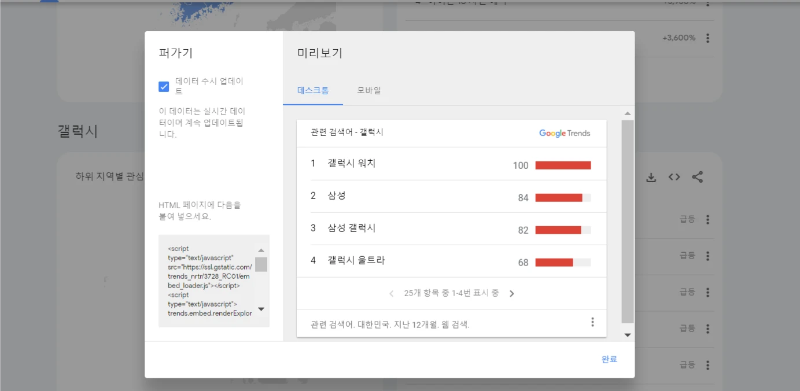Click the 관련 검색어 - 갤럭시 widget title

click(x=347, y=133)
